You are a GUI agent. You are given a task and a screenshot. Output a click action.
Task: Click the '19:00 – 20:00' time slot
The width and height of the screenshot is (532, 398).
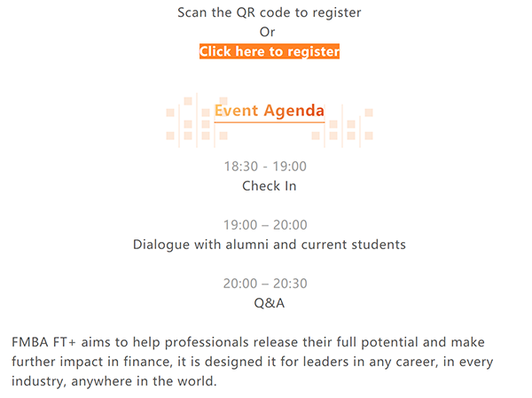click(265, 225)
